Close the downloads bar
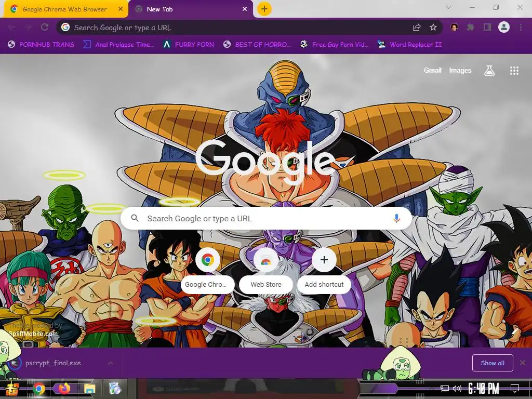This screenshot has height=399, width=532. [x=523, y=363]
